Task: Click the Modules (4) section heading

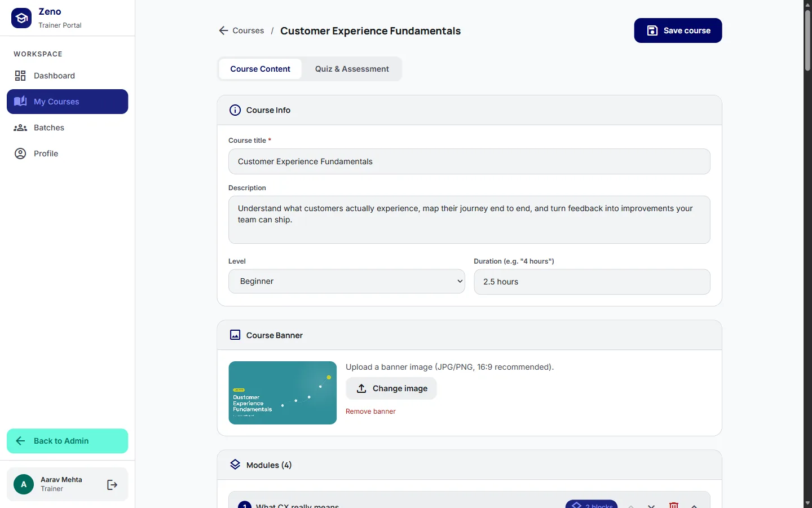Action: 269,465
